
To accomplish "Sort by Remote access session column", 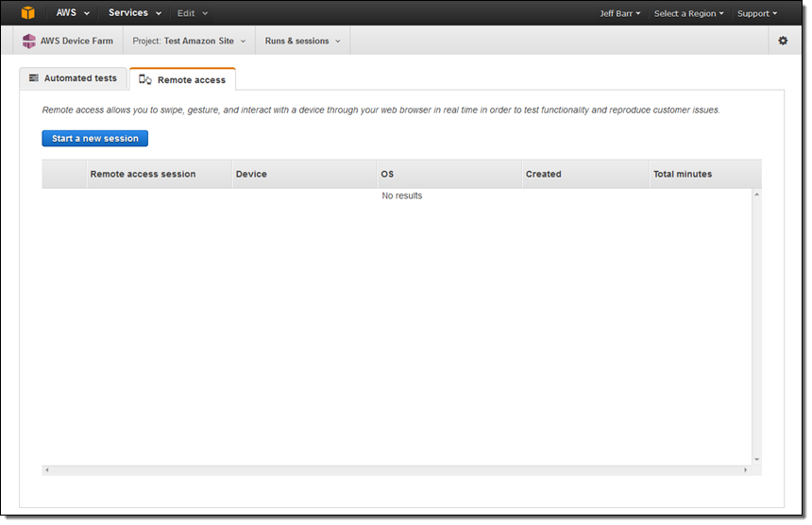I will tap(143, 175).
